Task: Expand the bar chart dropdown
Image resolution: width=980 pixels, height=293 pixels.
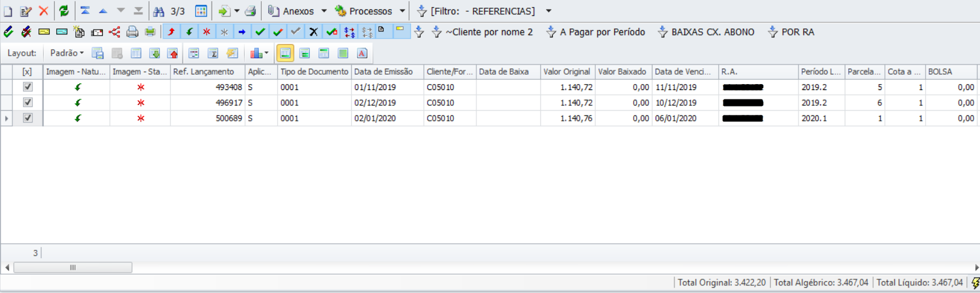Action: [259, 53]
